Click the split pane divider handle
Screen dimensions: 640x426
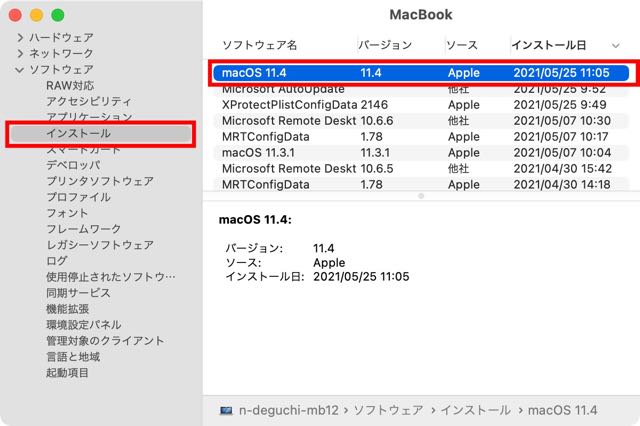pyautogui.click(x=421, y=196)
